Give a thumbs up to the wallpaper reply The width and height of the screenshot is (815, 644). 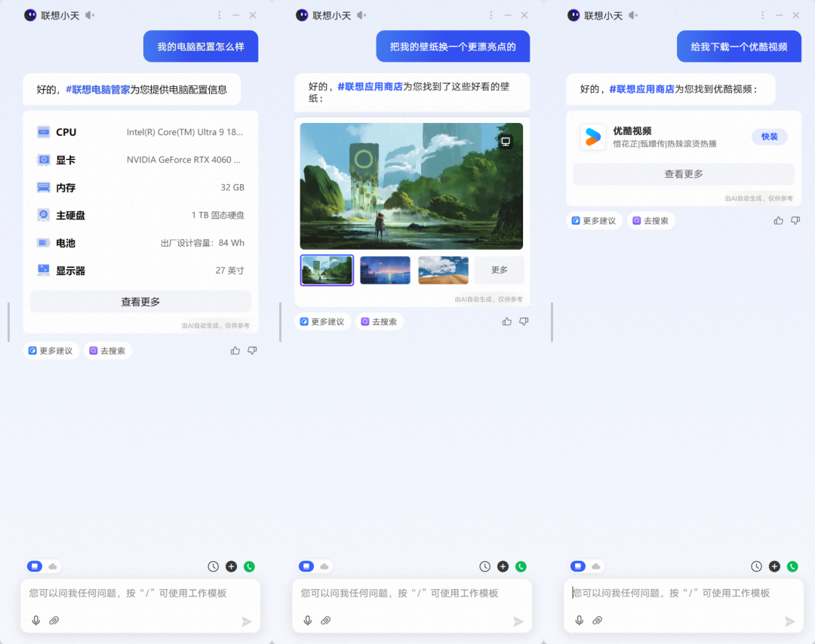tap(506, 320)
